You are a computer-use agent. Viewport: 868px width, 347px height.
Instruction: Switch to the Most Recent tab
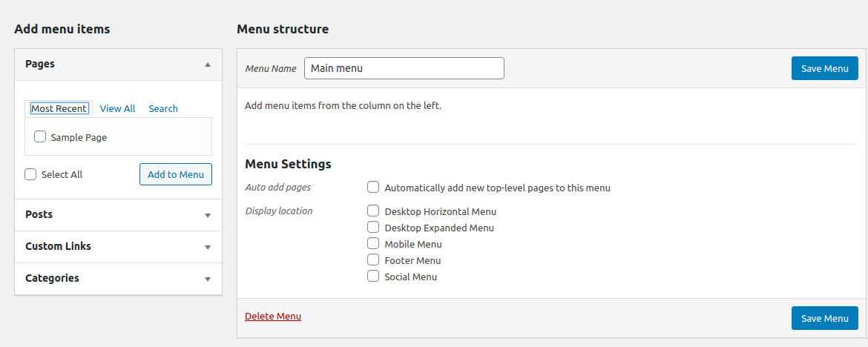pos(59,108)
